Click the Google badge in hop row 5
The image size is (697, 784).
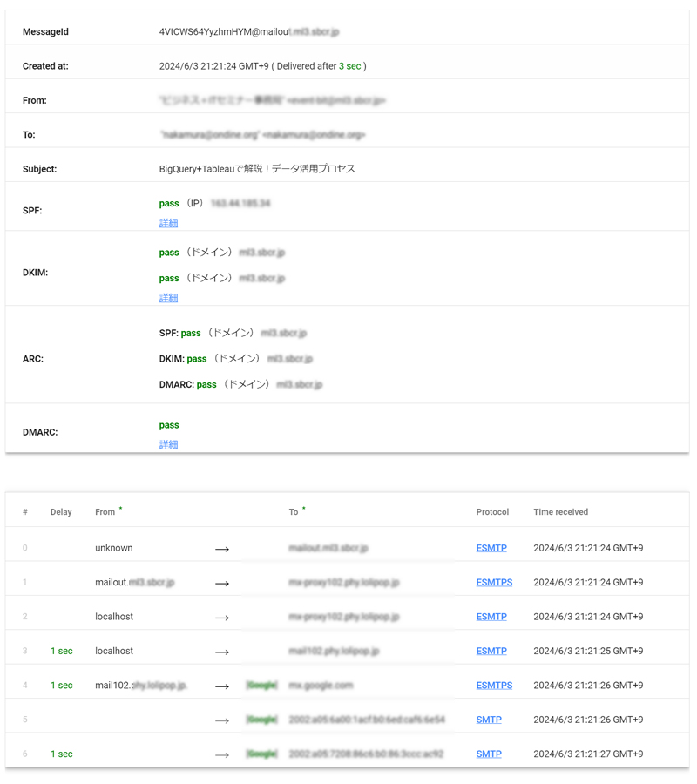coord(261,720)
